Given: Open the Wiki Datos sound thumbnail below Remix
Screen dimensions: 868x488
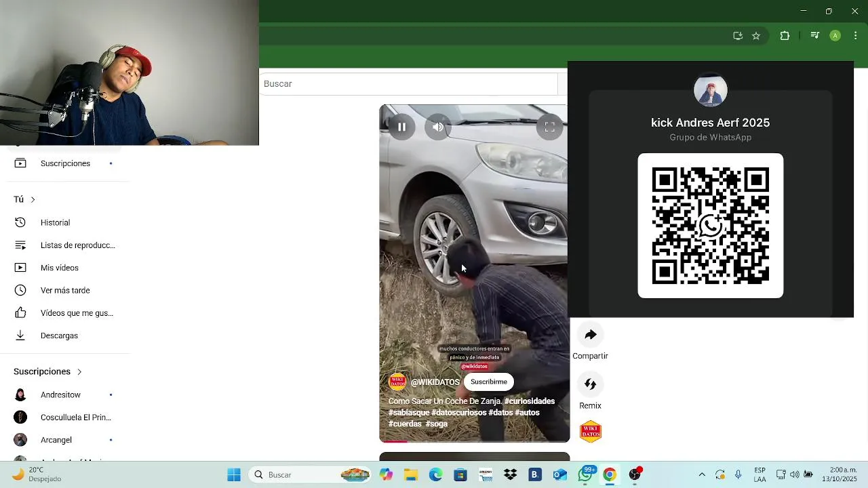Looking at the screenshot, I should click(x=591, y=432).
